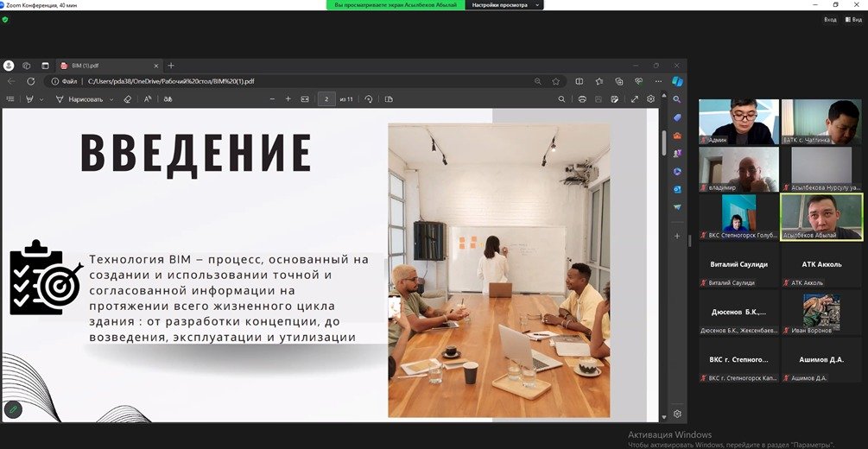Expand the Highlight tool options arrow
This screenshot has width=868, height=449.
pos(41,99)
